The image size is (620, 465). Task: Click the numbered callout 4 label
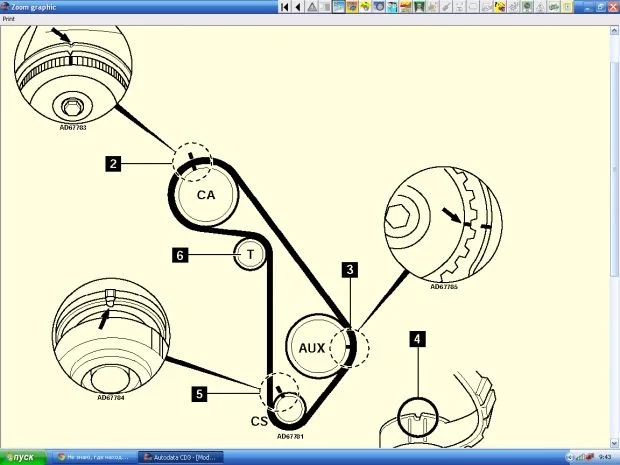(x=417, y=339)
